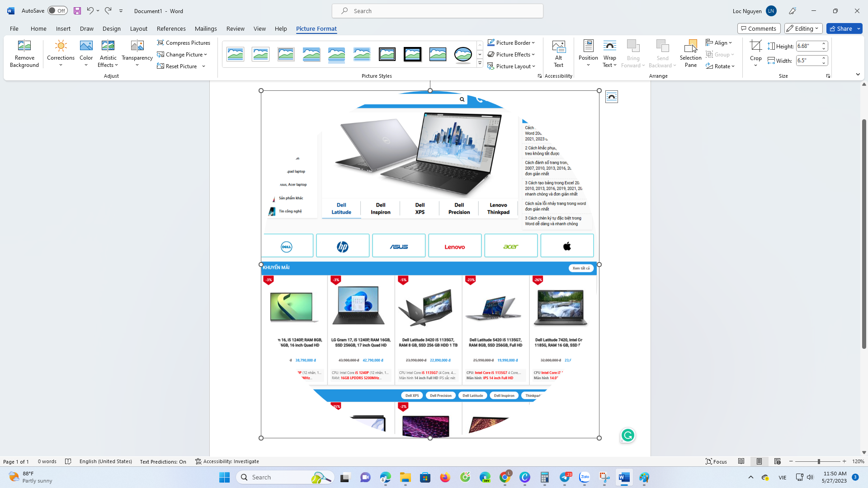Switch to Read Mode view icon
The image size is (868, 488).
[x=741, y=461]
